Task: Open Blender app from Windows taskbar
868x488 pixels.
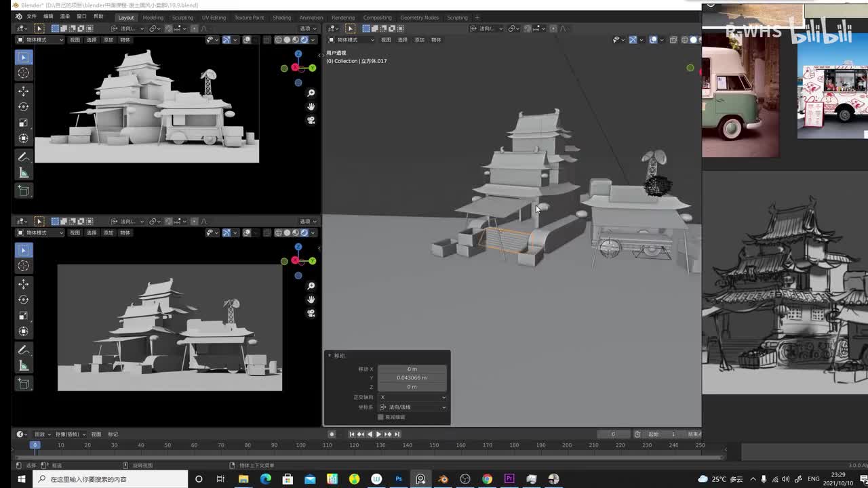Action: pyautogui.click(x=443, y=479)
